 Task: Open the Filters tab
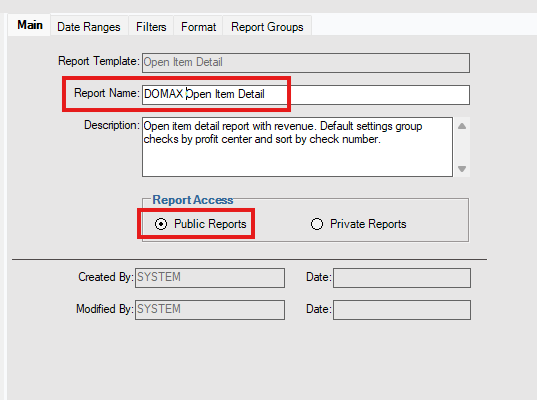151,27
